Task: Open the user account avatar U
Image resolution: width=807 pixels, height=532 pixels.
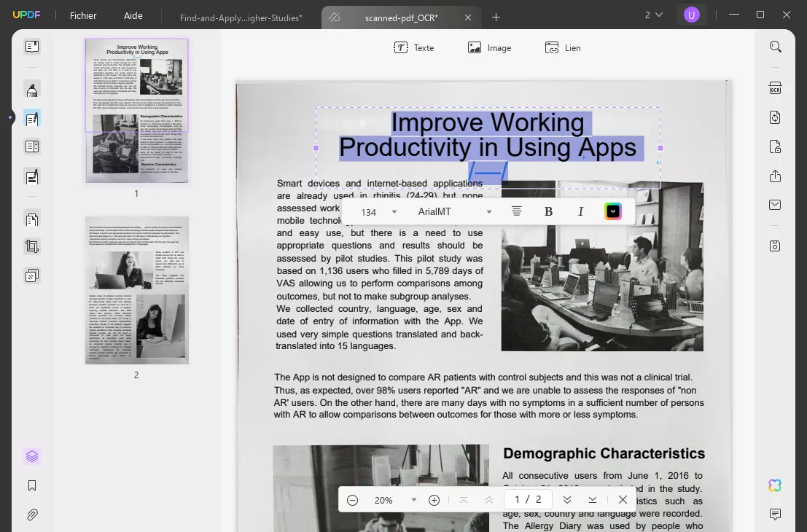Action: (692, 15)
